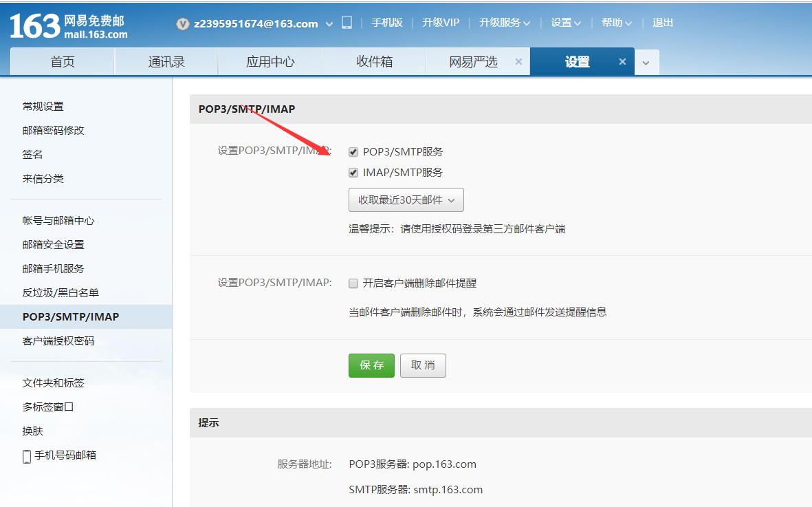Click the 提示 section heading
The height and width of the screenshot is (507, 812).
[209, 423]
